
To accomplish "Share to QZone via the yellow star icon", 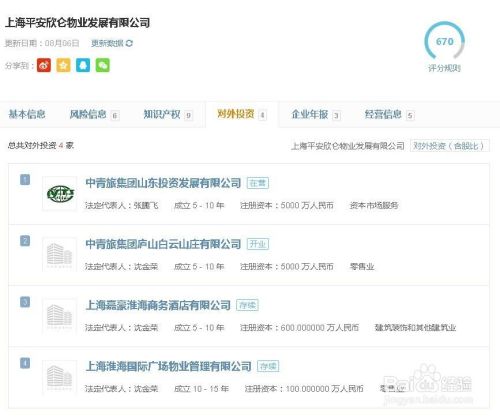I will (63, 65).
